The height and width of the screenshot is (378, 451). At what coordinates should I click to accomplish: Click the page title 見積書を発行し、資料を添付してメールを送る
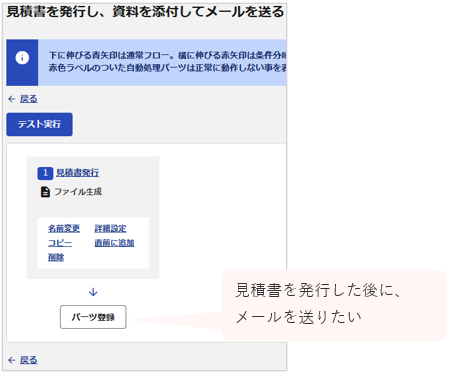pos(145,12)
